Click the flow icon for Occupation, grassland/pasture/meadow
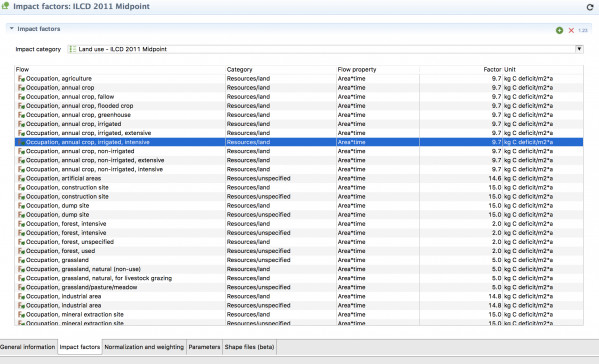 coord(21,287)
